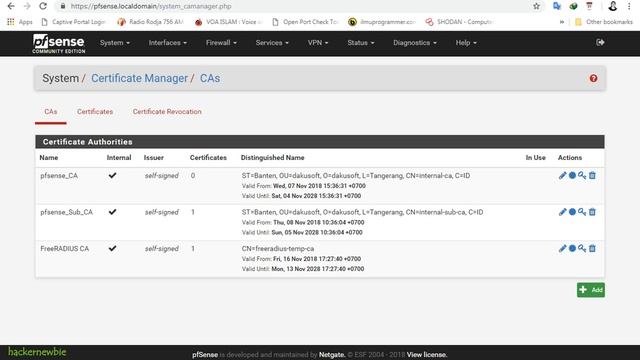Viewport: 640px width, 360px height.
Task: Open the Interfaces dropdown menu
Action: point(168,43)
